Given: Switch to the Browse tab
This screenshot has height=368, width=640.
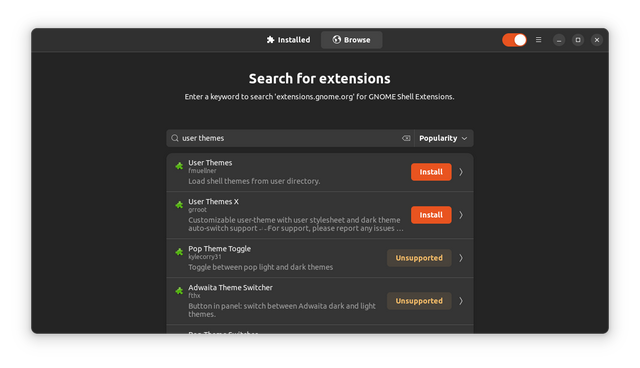Looking at the screenshot, I should 351,40.
